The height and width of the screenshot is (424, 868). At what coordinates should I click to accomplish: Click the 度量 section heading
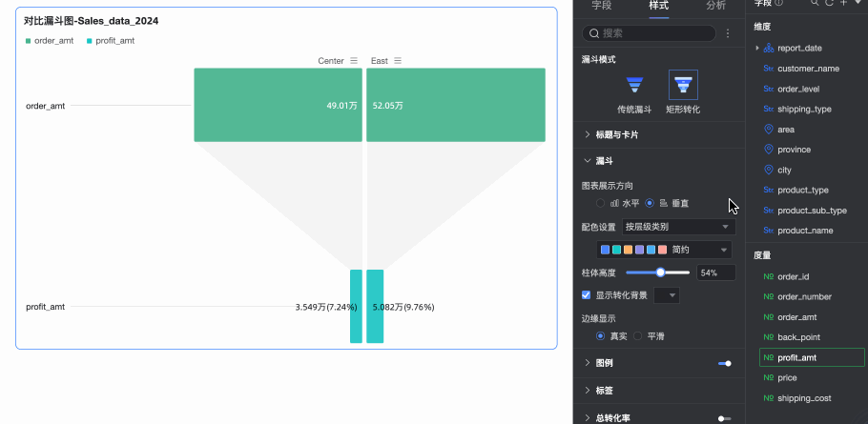pyautogui.click(x=762, y=255)
